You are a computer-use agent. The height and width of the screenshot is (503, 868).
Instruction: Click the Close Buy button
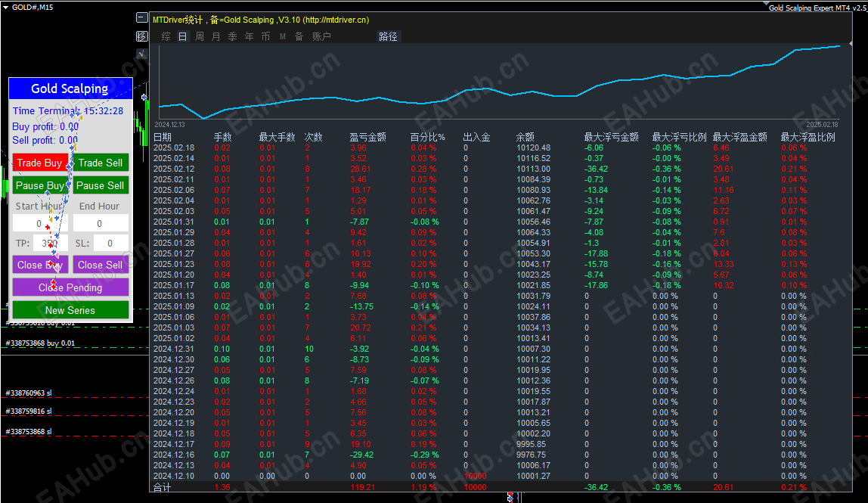point(40,265)
